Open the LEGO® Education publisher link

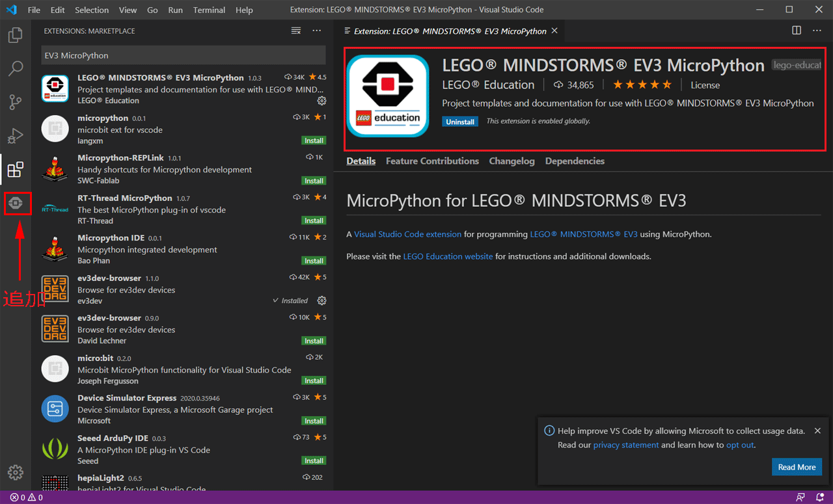(488, 85)
